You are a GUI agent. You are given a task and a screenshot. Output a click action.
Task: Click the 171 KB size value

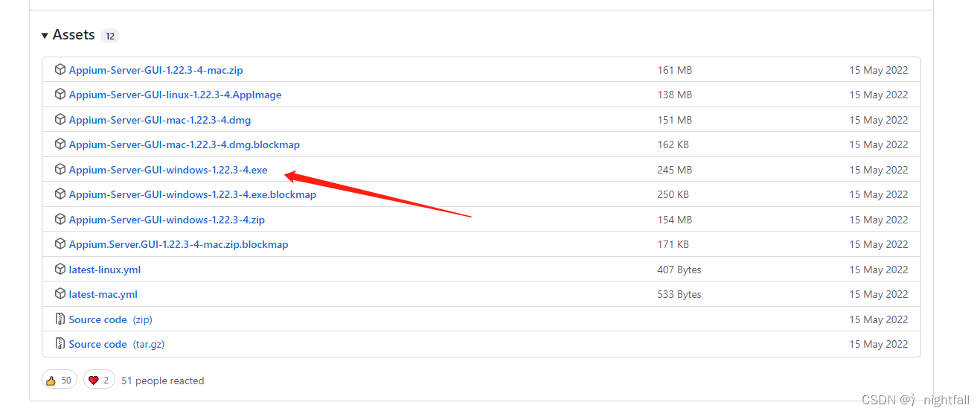673,244
